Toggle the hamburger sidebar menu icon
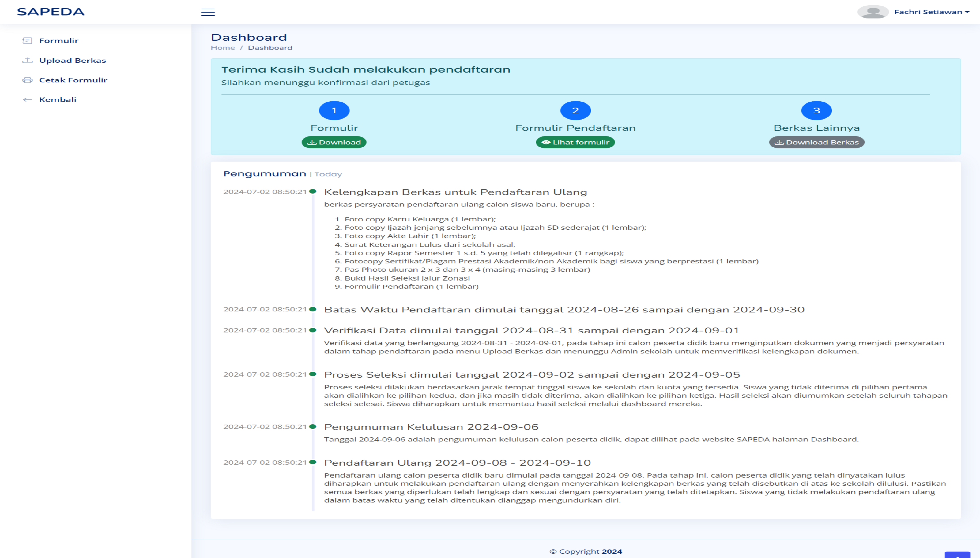This screenshot has height=558, width=980. (x=208, y=12)
